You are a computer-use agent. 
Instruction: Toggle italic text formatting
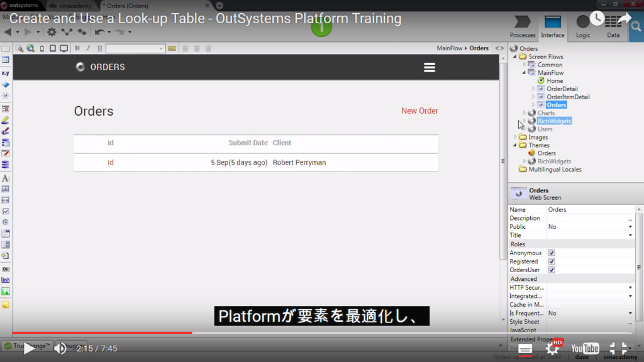pyautogui.click(x=87, y=48)
